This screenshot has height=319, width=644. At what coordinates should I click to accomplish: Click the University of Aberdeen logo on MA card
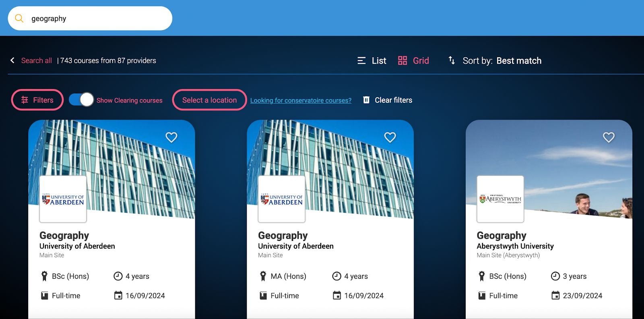[281, 199]
